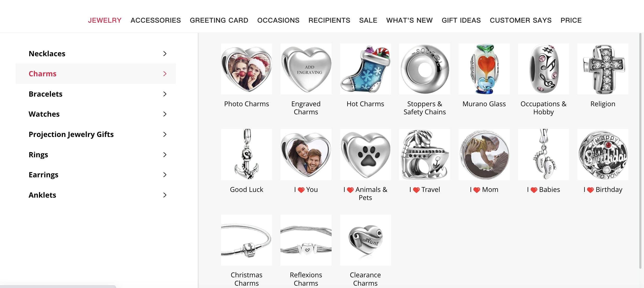The height and width of the screenshot is (288, 644).
Task: Open the Stoppers & Safety Chains link
Action: click(x=424, y=108)
